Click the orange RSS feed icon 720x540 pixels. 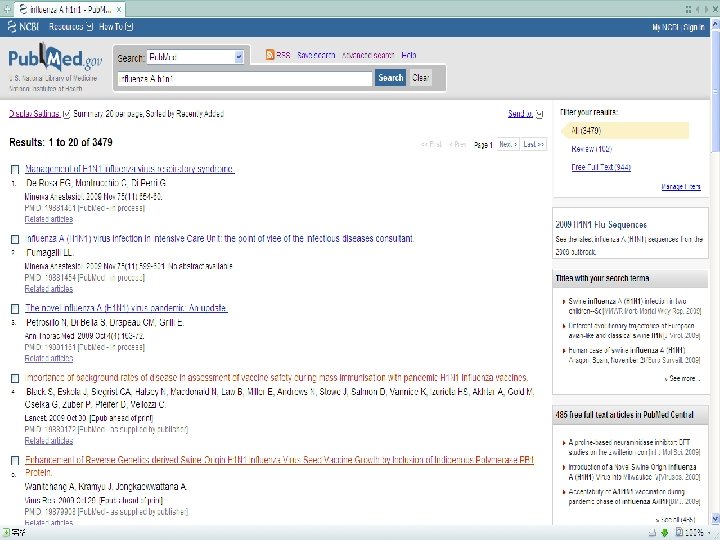(270, 55)
